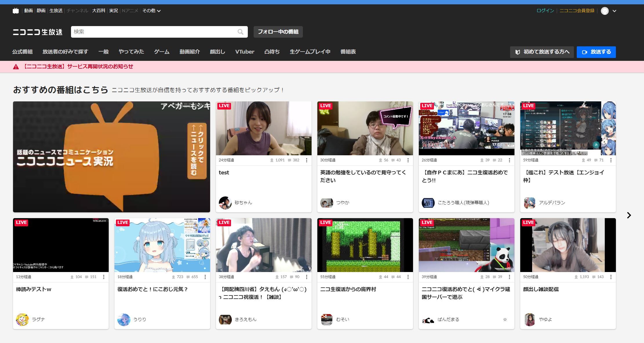The width and height of the screenshot is (644, 343).
Task: Open three-dot menu on 'test' stream
Action: 306,160
